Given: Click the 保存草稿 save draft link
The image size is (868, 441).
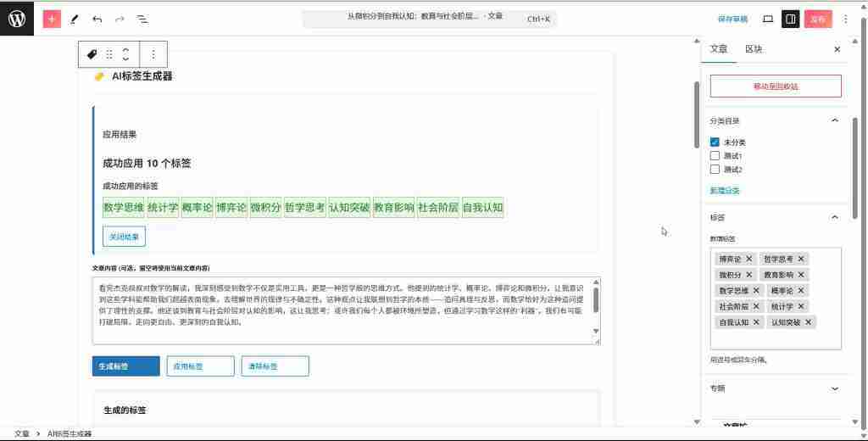Looking at the screenshot, I should pyautogui.click(x=732, y=19).
